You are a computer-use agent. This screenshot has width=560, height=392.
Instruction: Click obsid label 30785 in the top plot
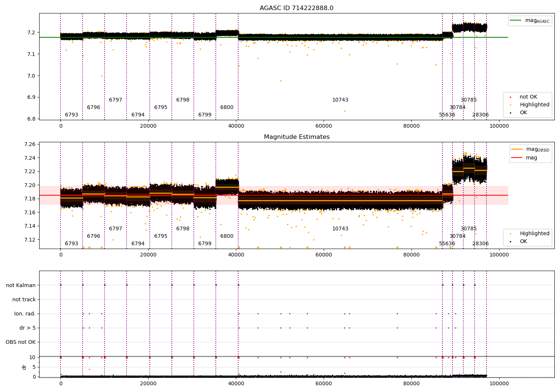coord(469,100)
